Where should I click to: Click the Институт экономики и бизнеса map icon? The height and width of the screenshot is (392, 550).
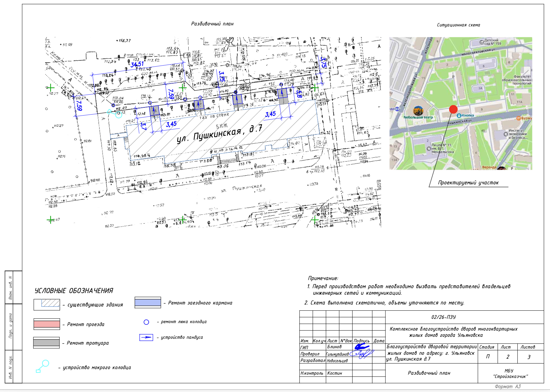tap(506, 134)
